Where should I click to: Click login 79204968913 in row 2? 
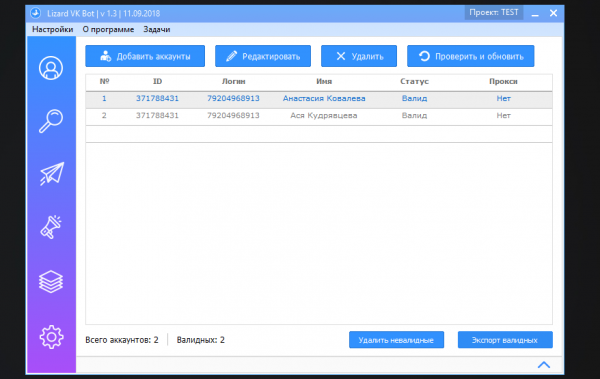click(233, 116)
